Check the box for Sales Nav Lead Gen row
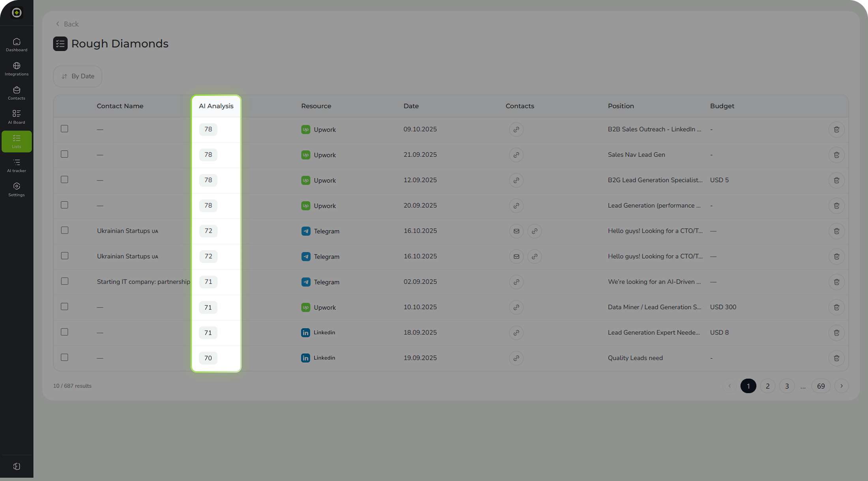868x481 pixels. (65, 154)
